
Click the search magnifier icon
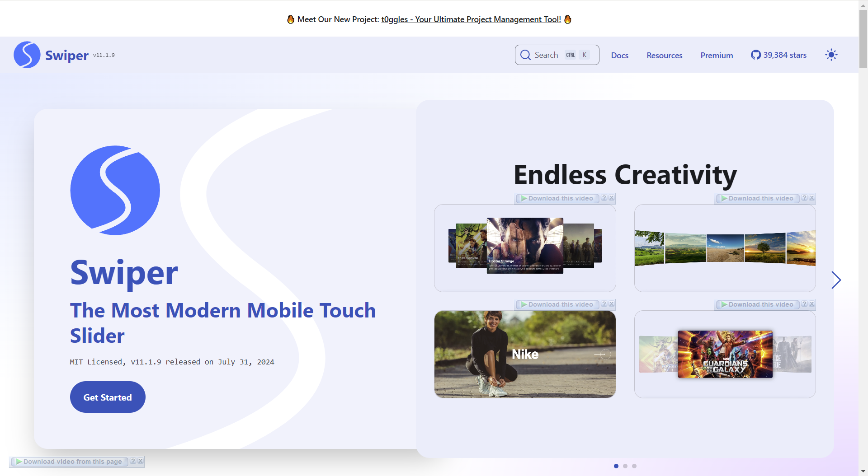(x=525, y=55)
